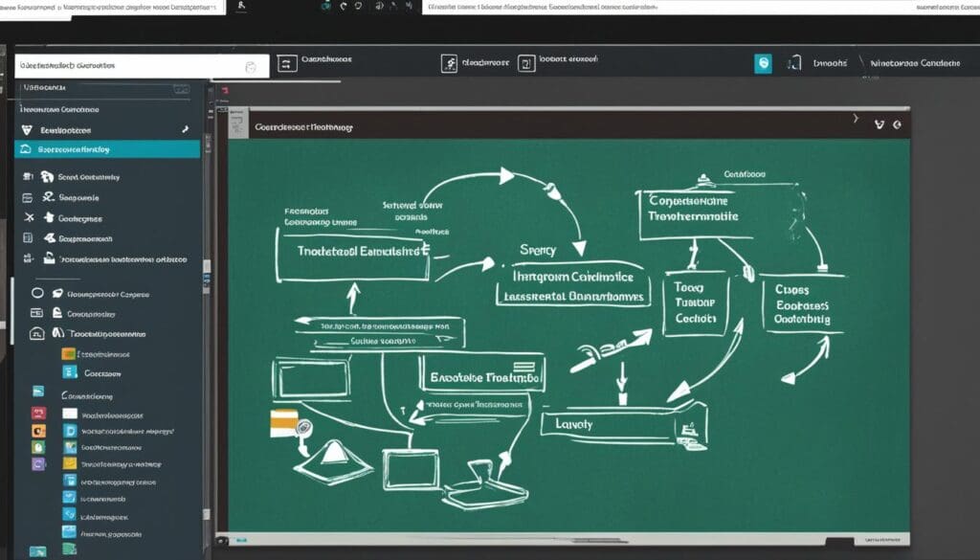This screenshot has height=560, width=980.
Task: Click the square icon beside the first toolbar label
Action: tap(286, 63)
